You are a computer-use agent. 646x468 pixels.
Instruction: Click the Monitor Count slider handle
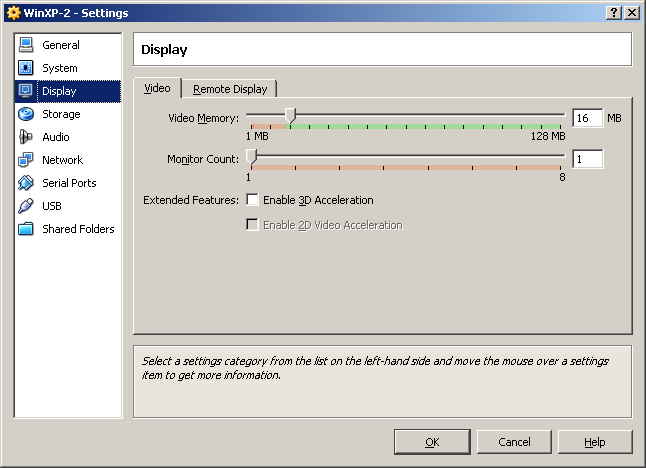point(251,157)
